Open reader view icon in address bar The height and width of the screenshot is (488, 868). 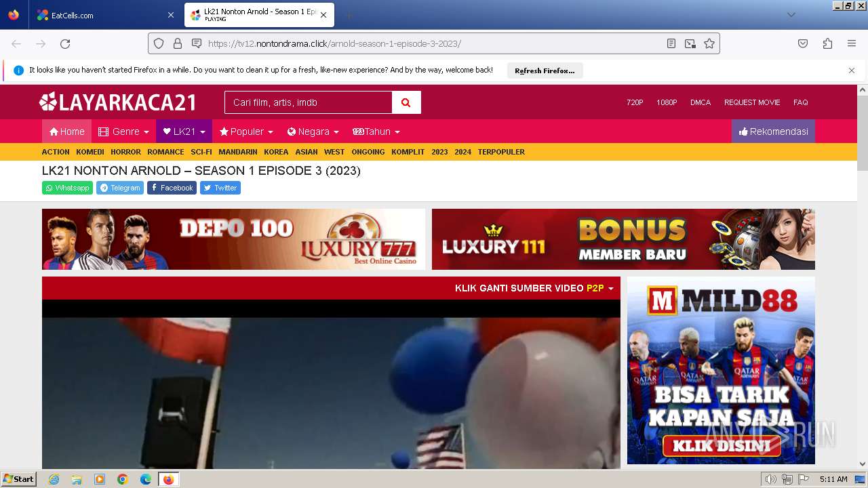671,43
